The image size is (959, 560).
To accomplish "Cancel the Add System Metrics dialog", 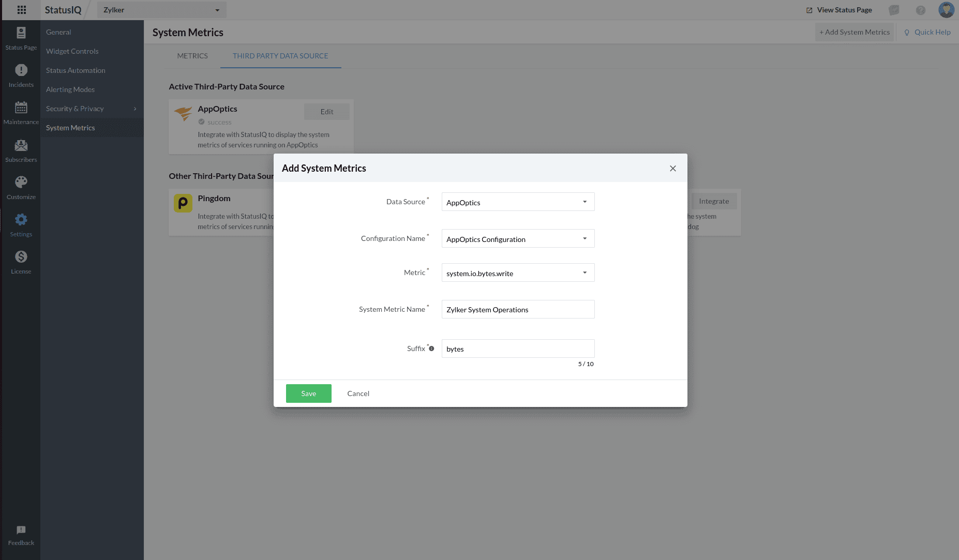I will click(358, 393).
